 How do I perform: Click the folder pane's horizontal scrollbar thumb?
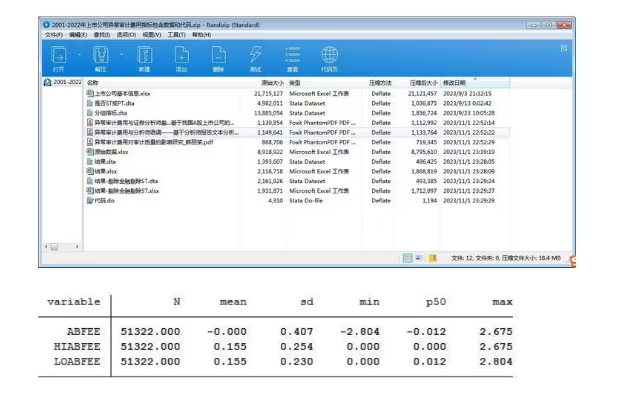tap(54, 247)
